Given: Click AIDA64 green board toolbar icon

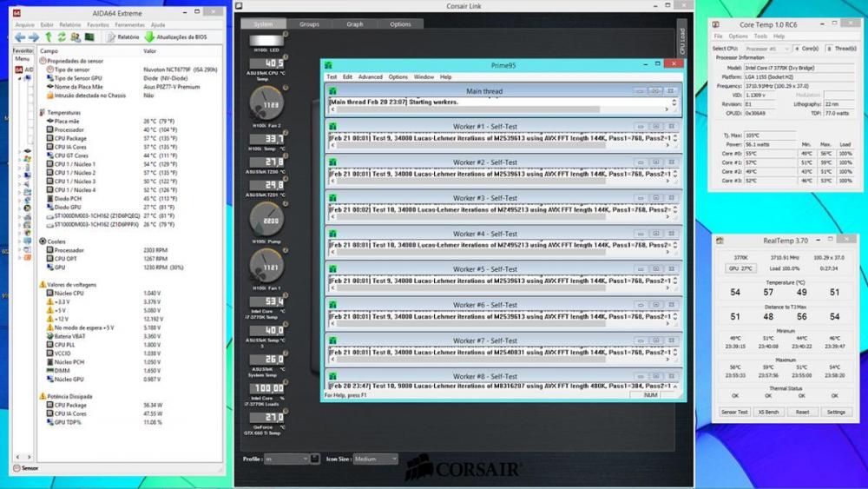Looking at the screenshot, I should click(x=89, y=37).
